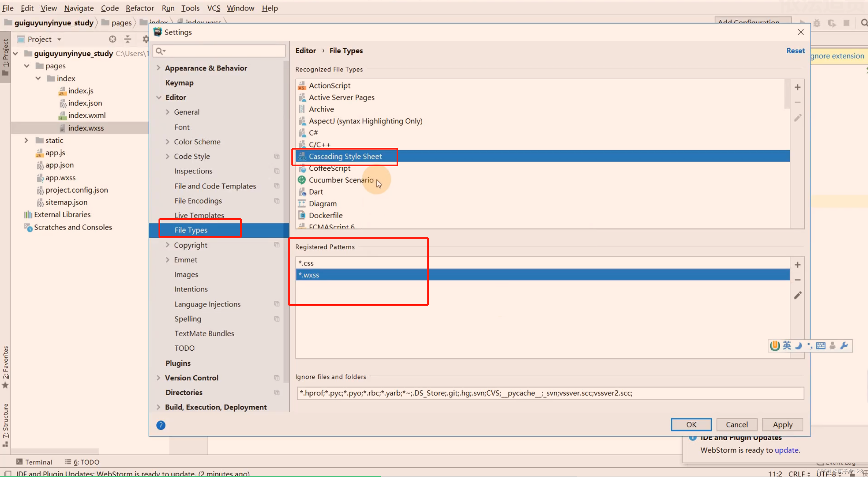Image resolution: width=868 pixels, height=477 pixels.
Task: Click the Reset link
Action: click(x=795, y=51)
